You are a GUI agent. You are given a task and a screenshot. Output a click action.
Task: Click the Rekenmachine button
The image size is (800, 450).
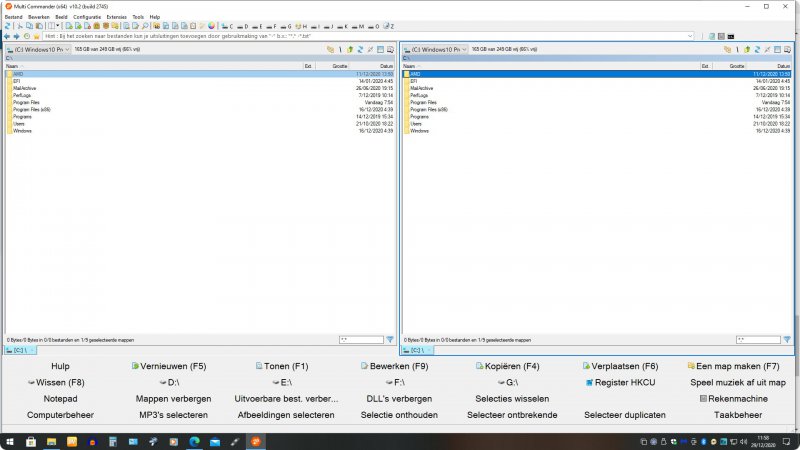tap(737, 398)
